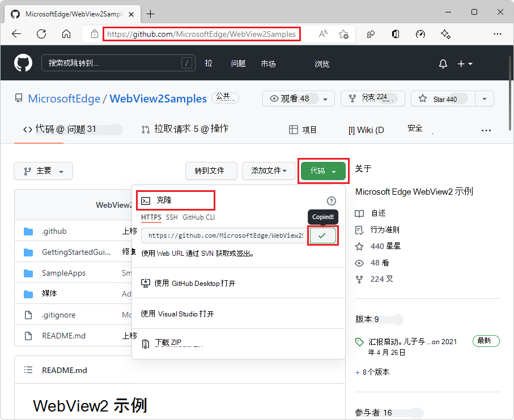The image size is (514, 420).
Task: Open browser performance icon
Action: pyautogui.click(x=420, y=34)
